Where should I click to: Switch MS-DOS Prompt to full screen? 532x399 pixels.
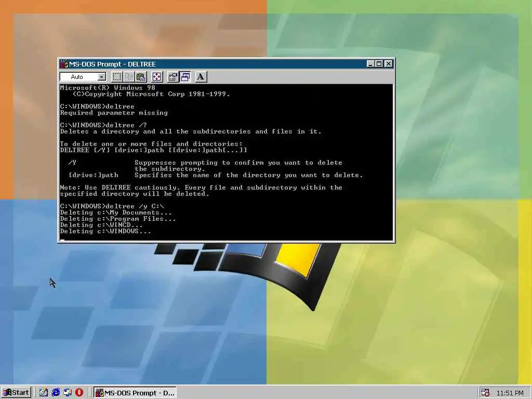[157, 77]
